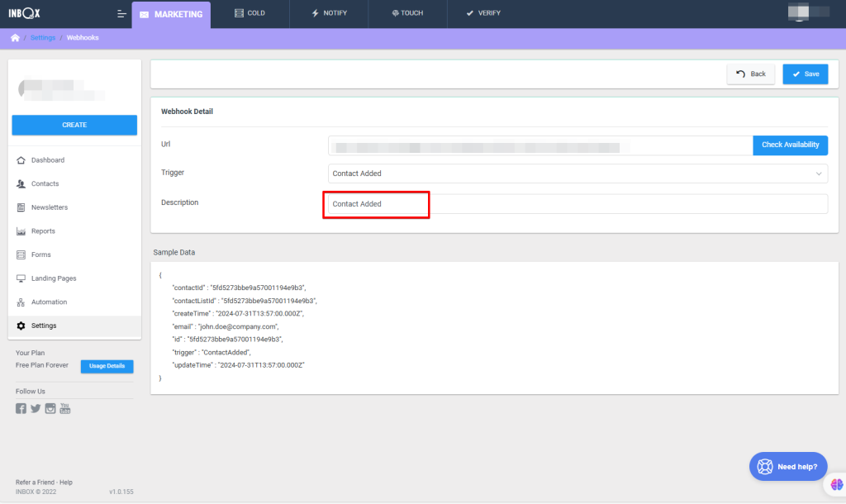Open Facebook social icon under Follow Us

pyautogui.click(x=21, y=408)
